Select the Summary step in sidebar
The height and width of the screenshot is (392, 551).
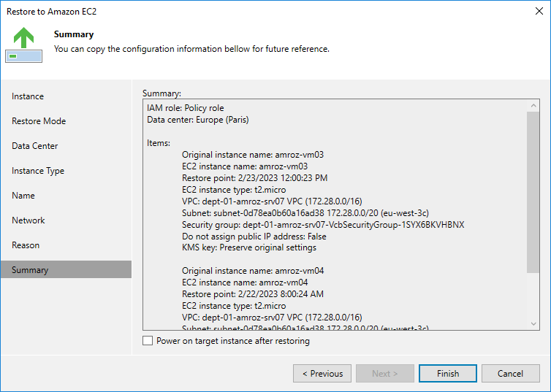tap(30, 270)
